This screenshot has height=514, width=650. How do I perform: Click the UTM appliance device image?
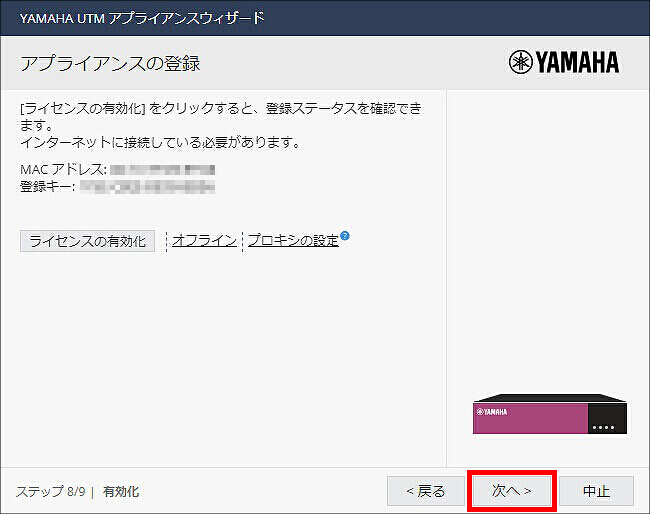550,414
